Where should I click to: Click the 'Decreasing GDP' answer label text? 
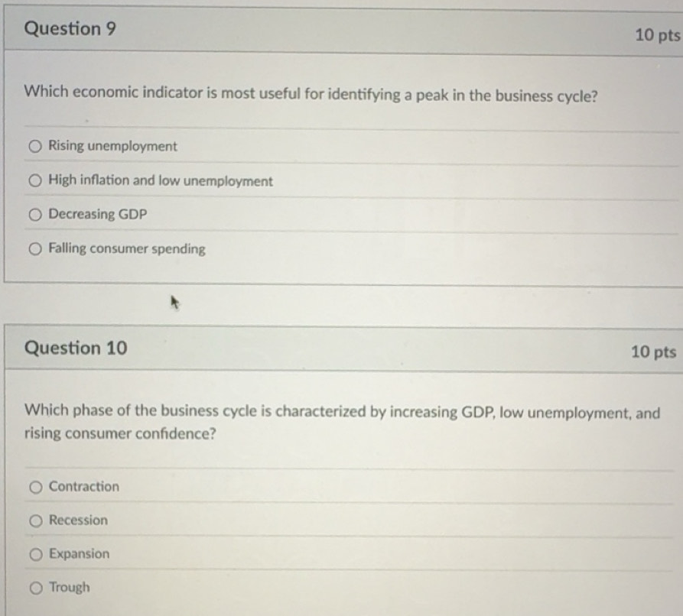tap(98, 214)
